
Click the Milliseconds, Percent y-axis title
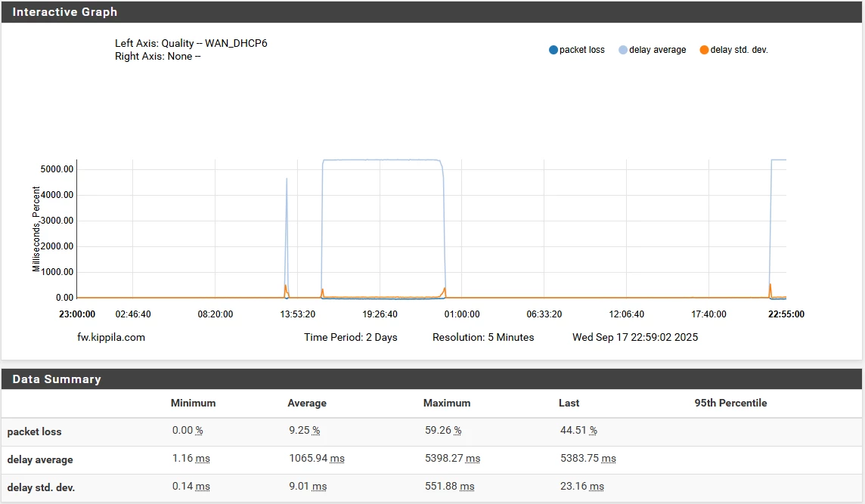(36, 229)
